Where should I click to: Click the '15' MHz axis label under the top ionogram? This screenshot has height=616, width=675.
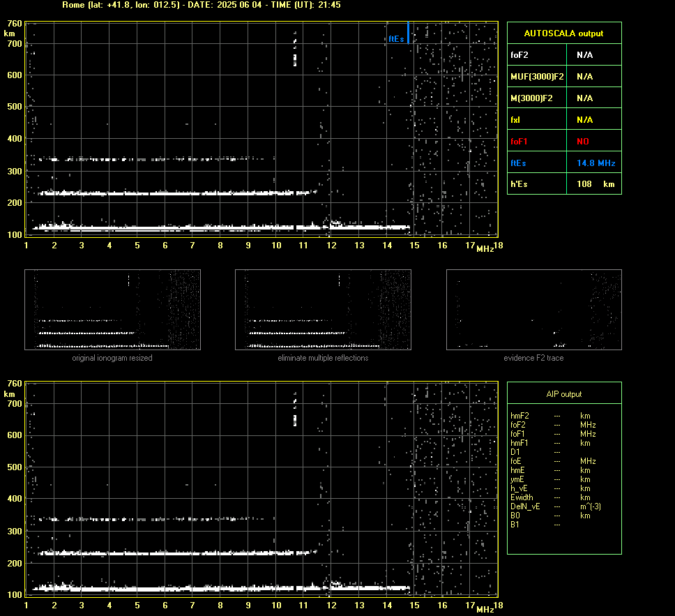[415, 246]
